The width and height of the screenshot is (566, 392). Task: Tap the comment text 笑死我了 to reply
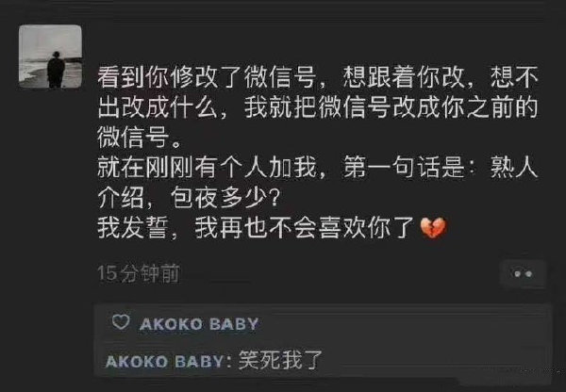280,360
